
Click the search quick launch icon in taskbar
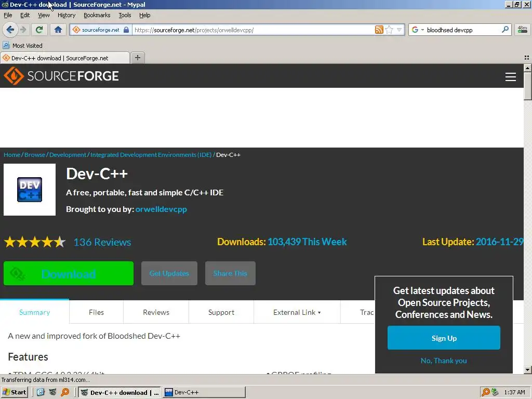[65, 392]
